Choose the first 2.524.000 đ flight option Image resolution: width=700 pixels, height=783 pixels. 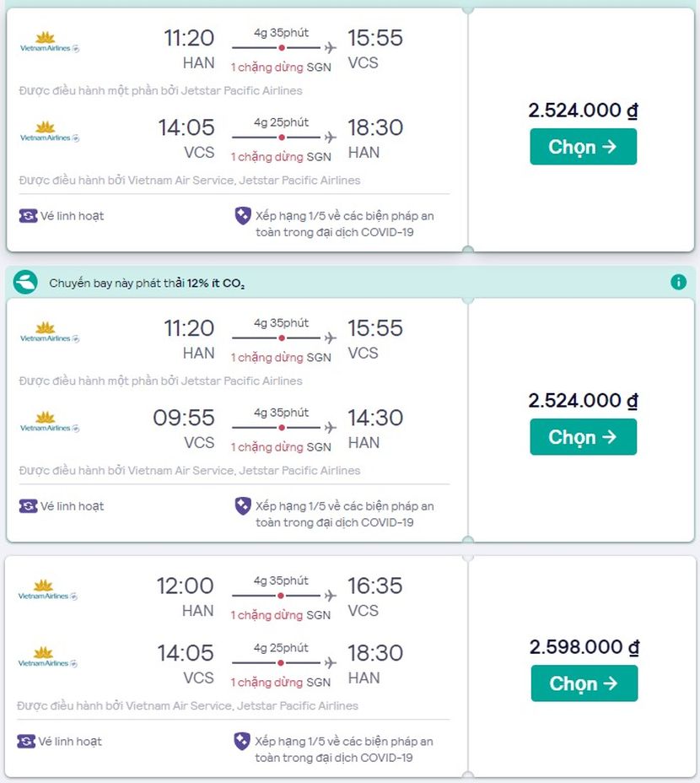coord(583,146)
